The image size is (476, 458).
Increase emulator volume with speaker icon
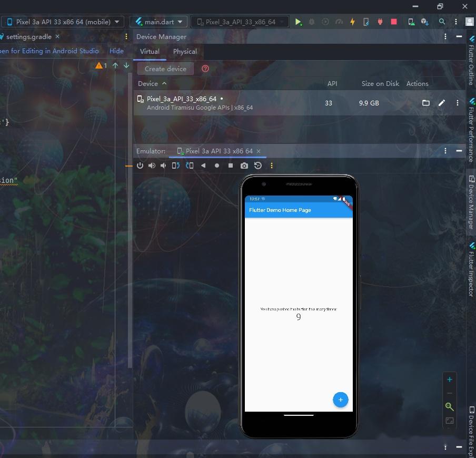click(152, 165)
